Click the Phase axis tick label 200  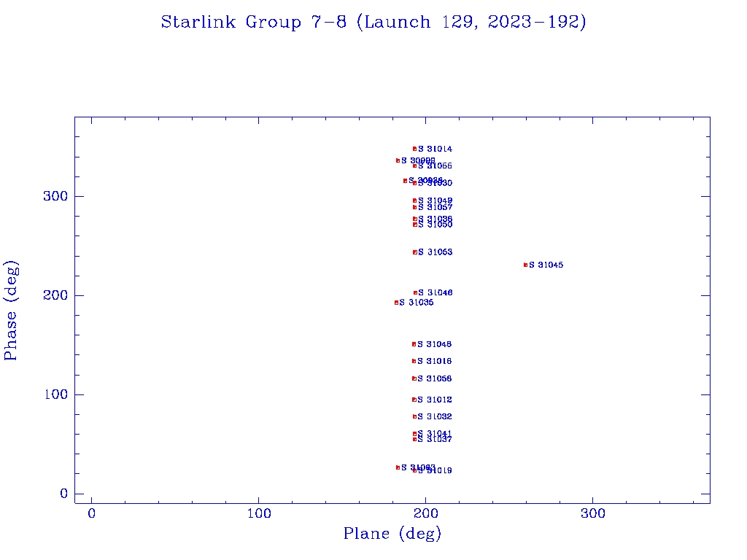tap(55, 296)
